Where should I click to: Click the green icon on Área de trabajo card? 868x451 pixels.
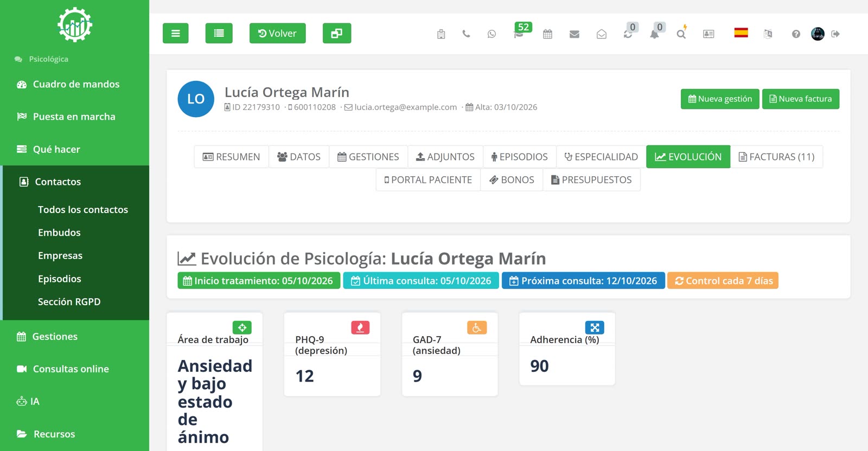(242, 327)
